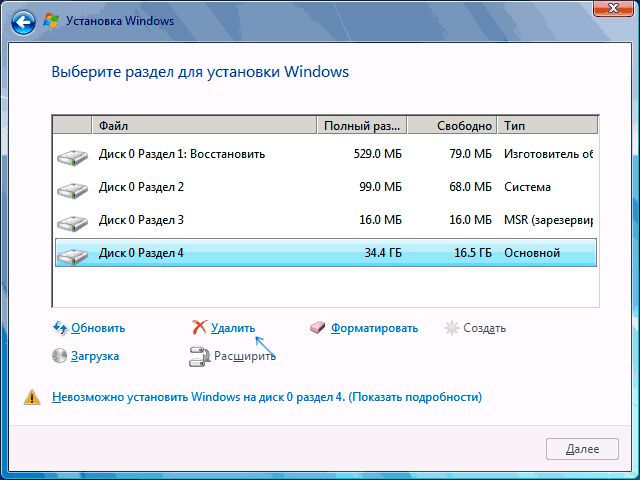Sort by the Полный раз... column header
This screenshot has height=480, width=640.
click(x=362, y=125)
